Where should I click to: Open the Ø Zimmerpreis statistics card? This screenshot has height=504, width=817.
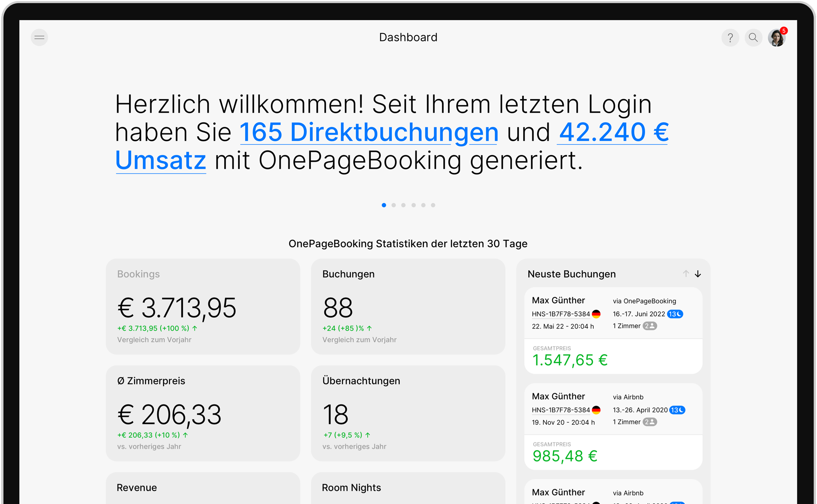(203, 413)
